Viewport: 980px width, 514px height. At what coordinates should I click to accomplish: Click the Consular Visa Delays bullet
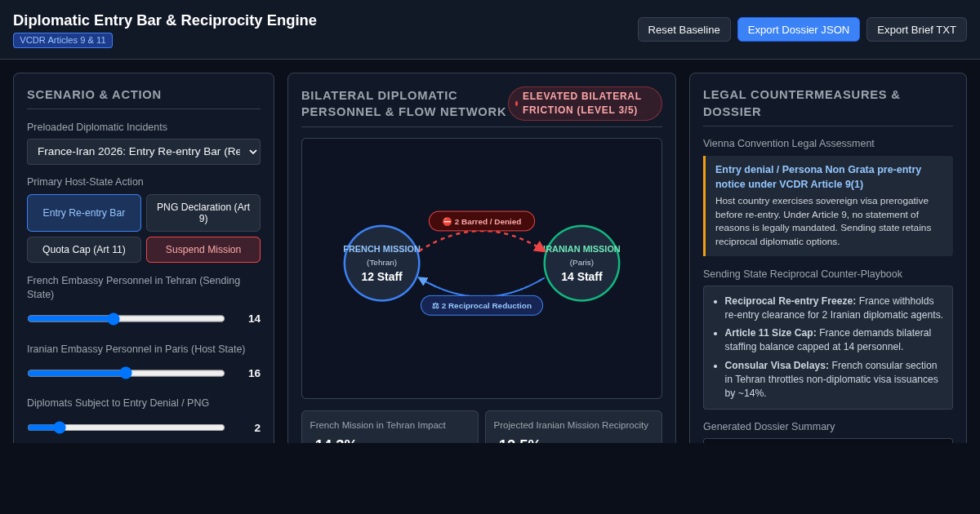tap(831, 379)
